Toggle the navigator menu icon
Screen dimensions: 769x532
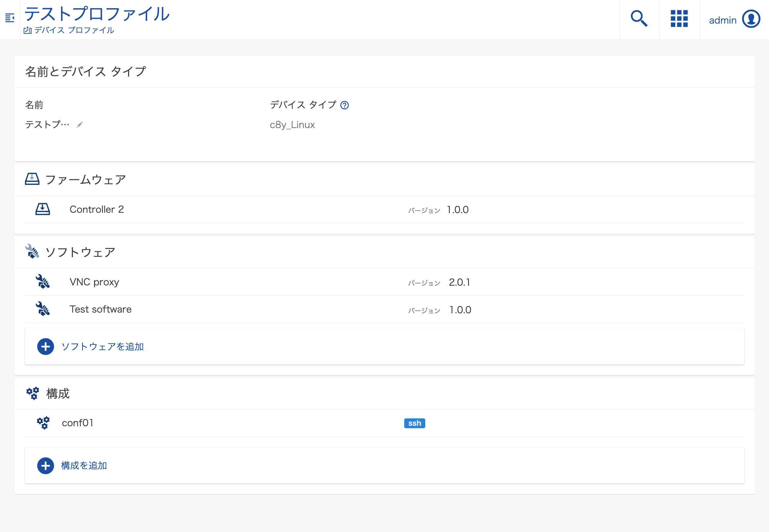coord(10,18)
